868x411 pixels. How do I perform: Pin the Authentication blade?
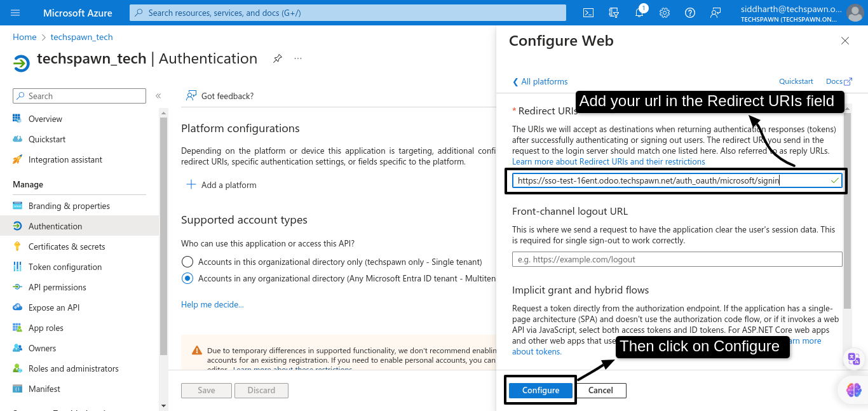tap(278, 58)
